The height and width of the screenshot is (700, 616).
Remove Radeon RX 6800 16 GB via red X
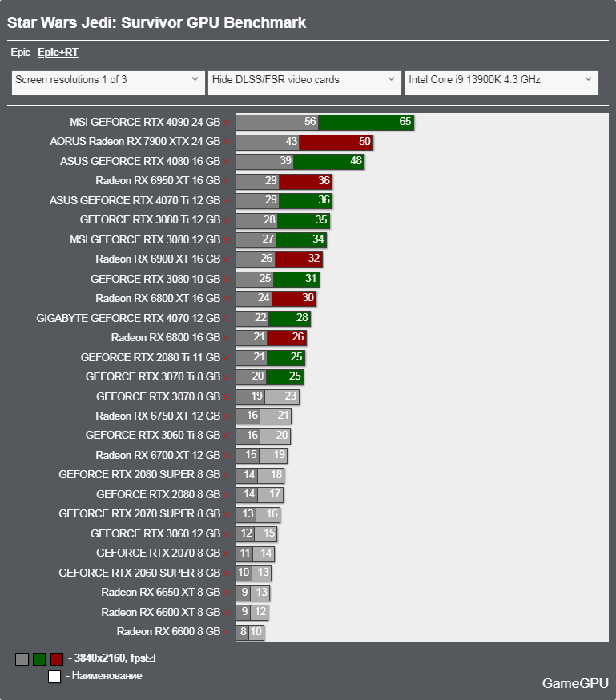pyautogui.click(x=227, y=339)
